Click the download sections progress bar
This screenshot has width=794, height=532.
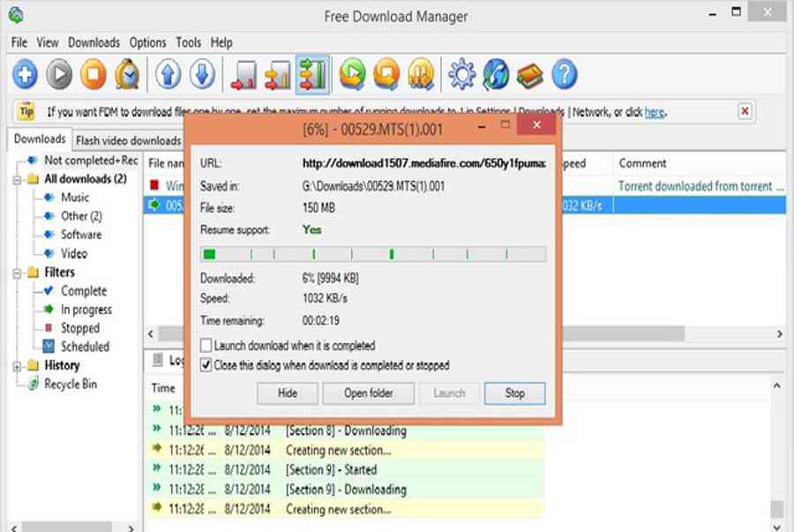tap(372, 254)
